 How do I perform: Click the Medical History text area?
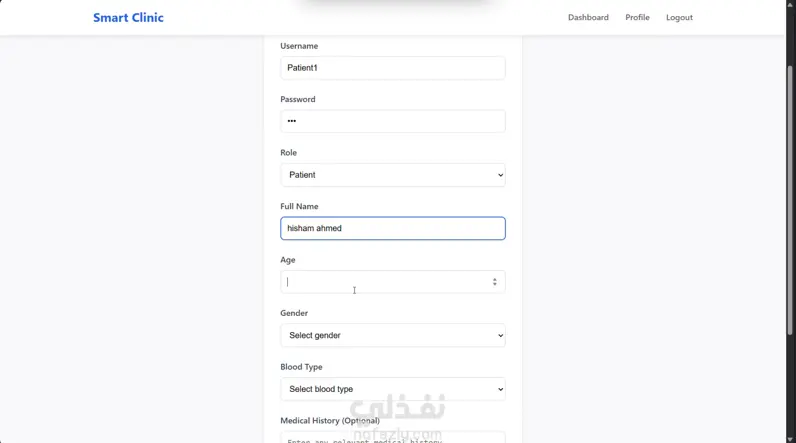[392, 438]
